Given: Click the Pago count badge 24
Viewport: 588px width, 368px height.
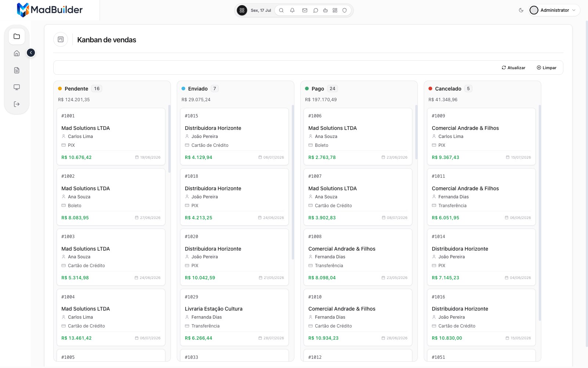Looking at the screenshot, I should click(333, 89).
